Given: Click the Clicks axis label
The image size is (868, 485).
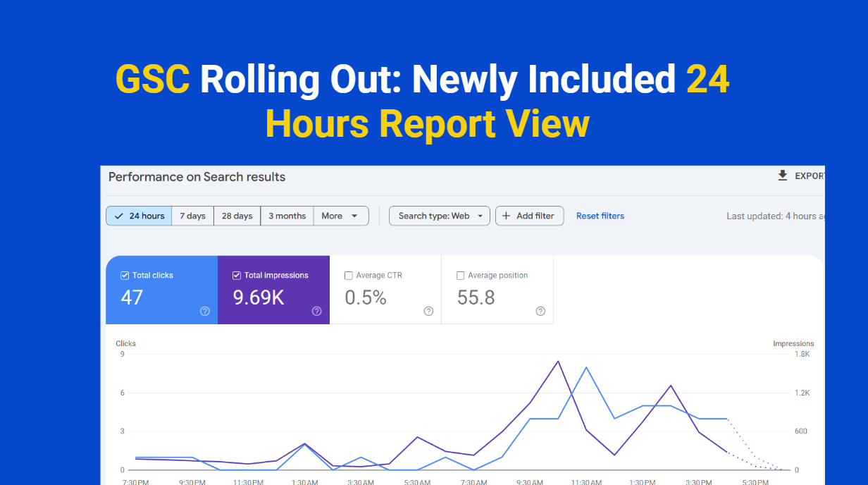Looking at the screenshot, I should pos(126,343).
